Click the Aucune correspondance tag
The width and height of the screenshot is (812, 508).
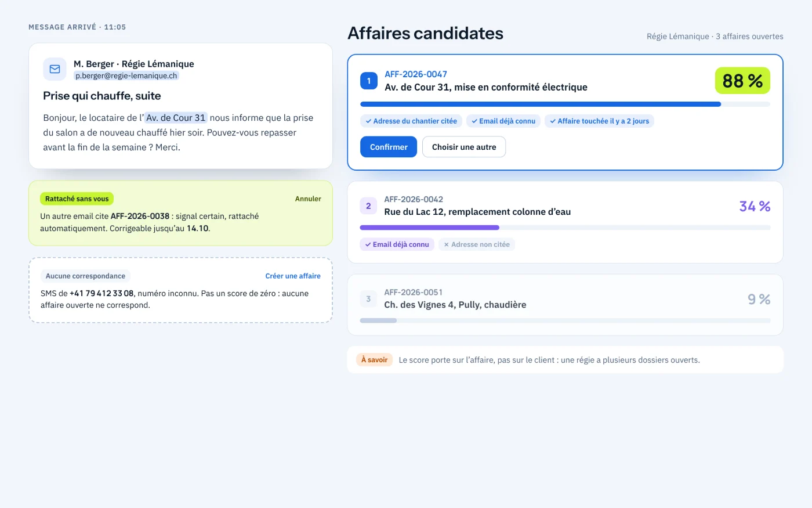85,276
